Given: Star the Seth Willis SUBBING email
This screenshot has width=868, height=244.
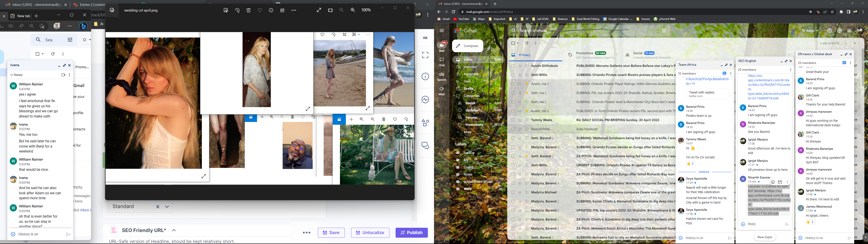Looking at the screenshot, I should (520, 75).
